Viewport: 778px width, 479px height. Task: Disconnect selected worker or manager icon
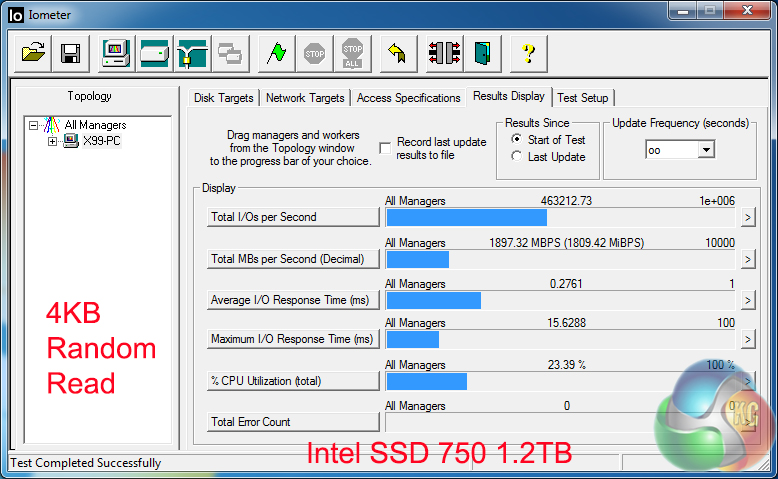(x=445, y=53)
